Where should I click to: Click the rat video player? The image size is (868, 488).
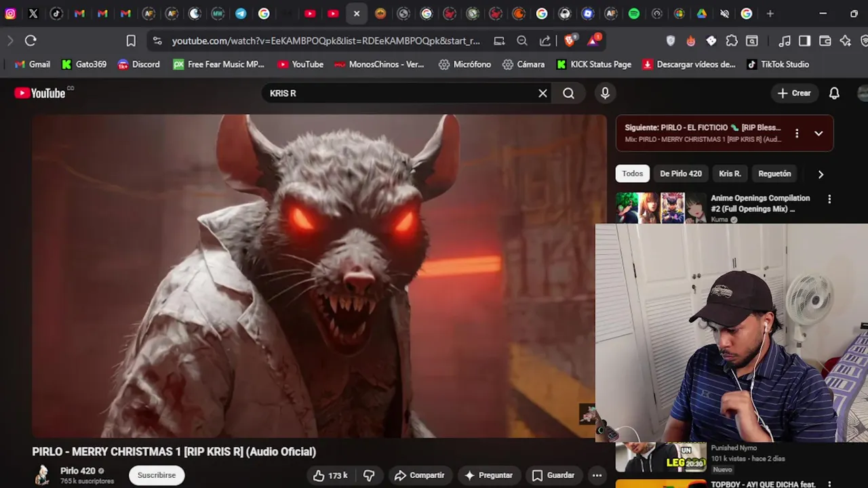(319, 276)
